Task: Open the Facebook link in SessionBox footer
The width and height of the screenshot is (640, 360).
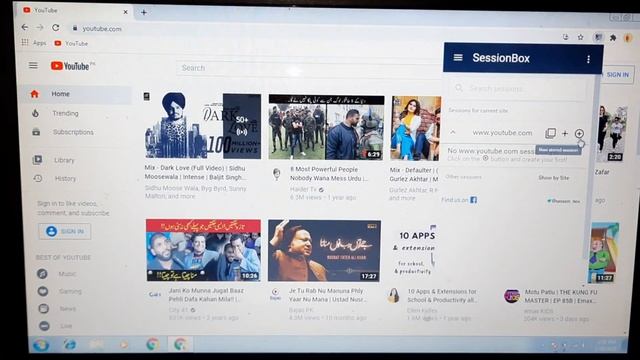Action: (473, 200)
